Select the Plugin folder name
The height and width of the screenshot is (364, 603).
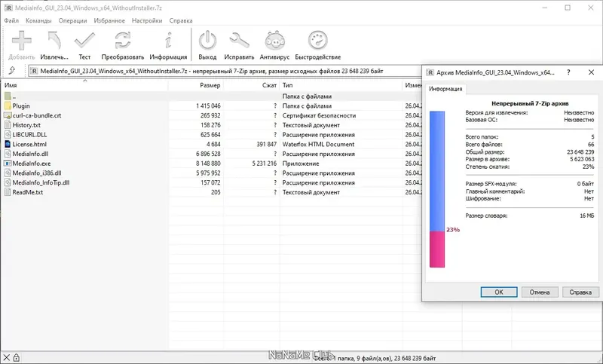21,106
